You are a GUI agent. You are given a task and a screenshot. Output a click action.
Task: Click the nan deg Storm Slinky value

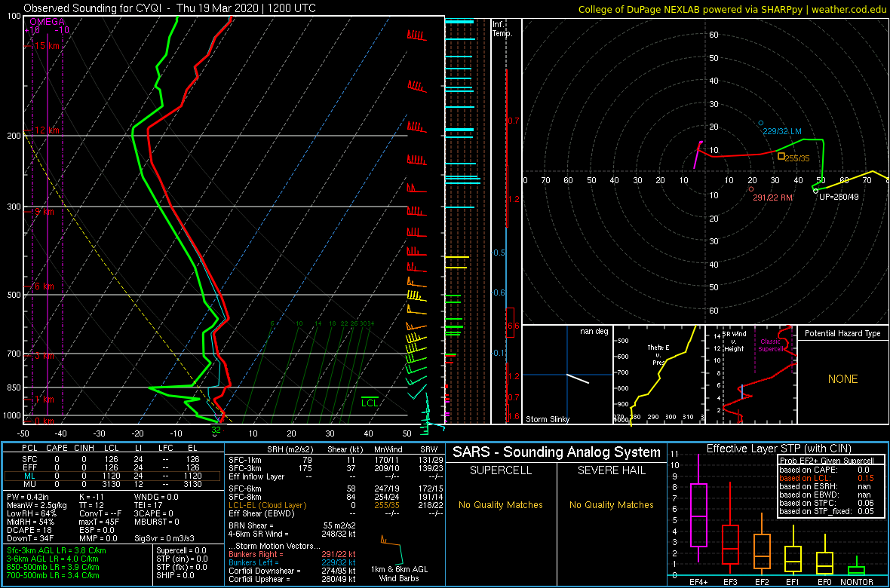click(595, 332)
